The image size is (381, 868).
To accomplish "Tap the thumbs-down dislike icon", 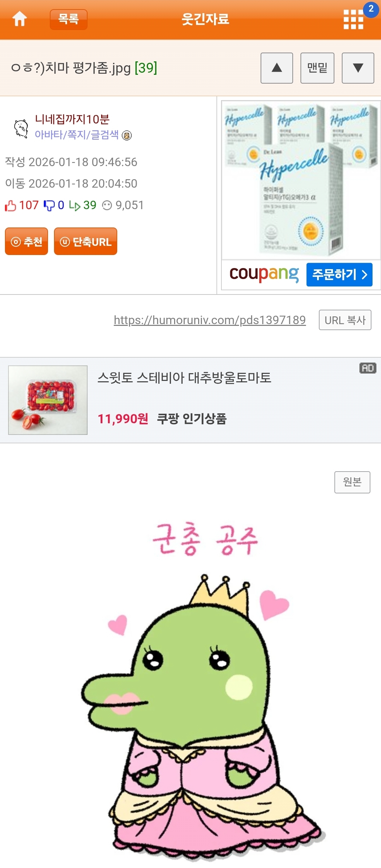I will (49, 205).
